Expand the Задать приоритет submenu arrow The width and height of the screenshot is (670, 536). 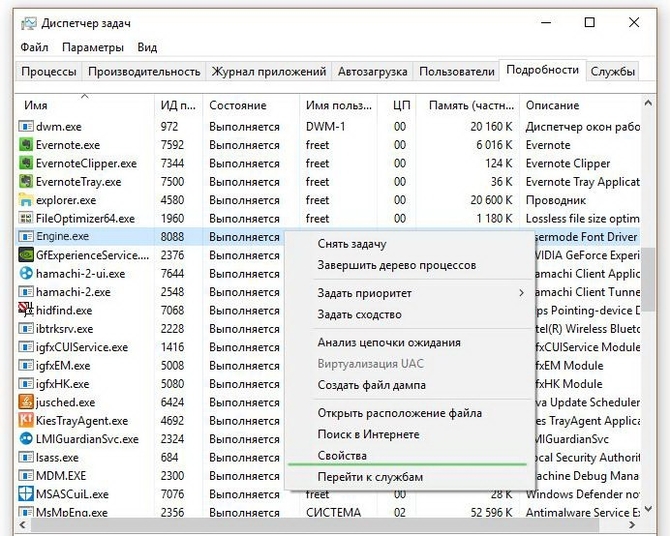[521, 293]
